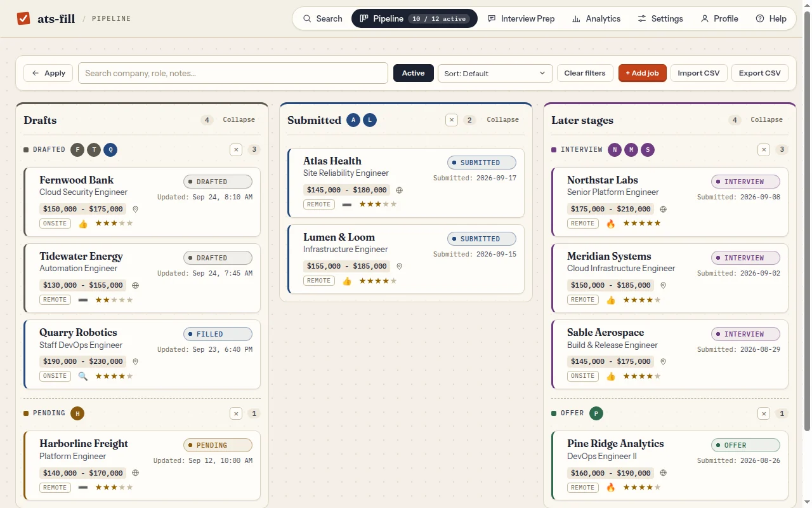Open the Sort: Default dropdown
The width and height of the screenshot is (812, 508).
coord(495,73)
